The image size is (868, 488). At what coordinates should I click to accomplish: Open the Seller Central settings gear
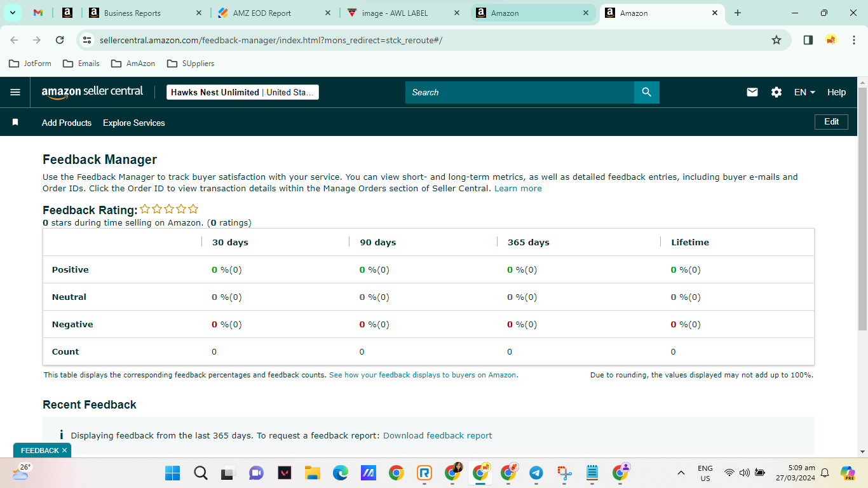[x=776, y=92]
